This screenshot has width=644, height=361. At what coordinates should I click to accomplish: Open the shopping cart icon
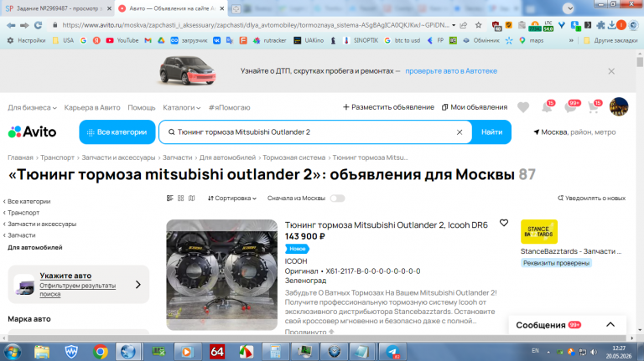(x=594, y=106)
